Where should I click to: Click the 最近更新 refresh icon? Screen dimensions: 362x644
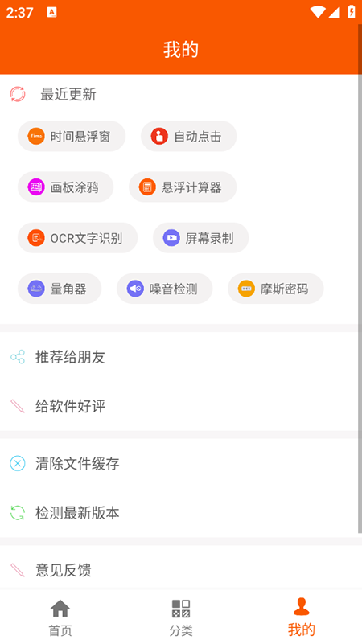click(17, 94)
